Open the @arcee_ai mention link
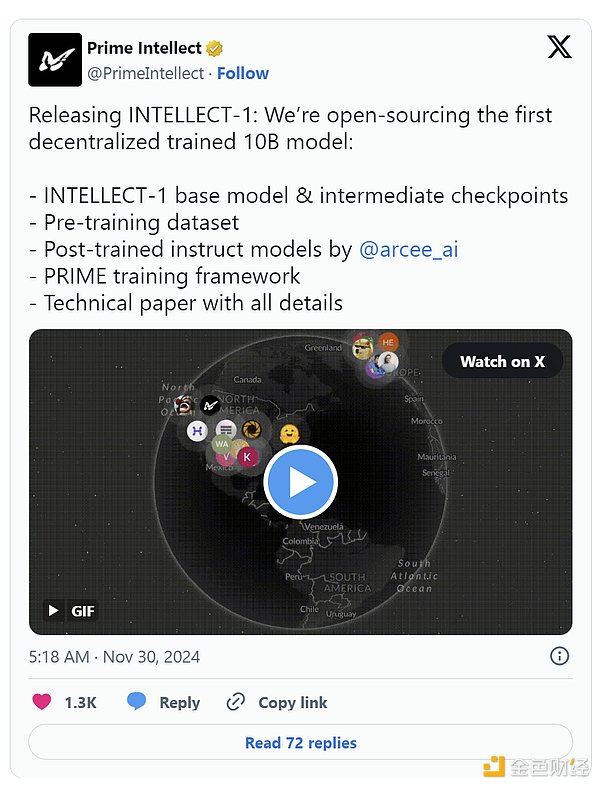 408,249
